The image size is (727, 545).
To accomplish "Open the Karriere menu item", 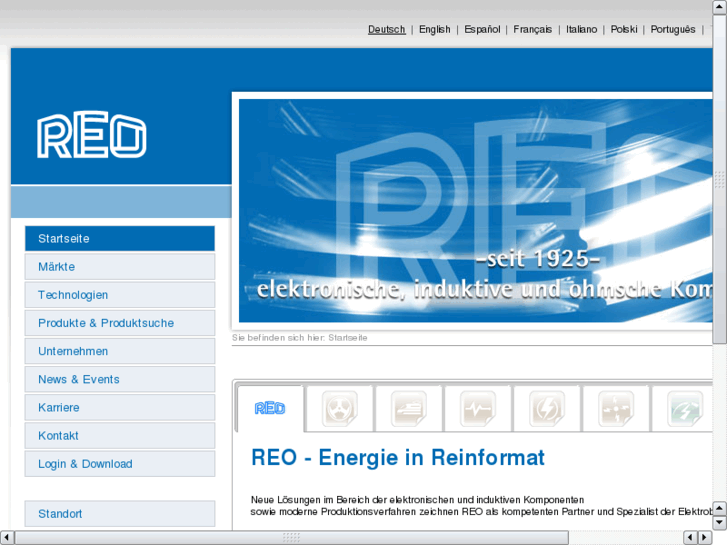I will 120,407.
